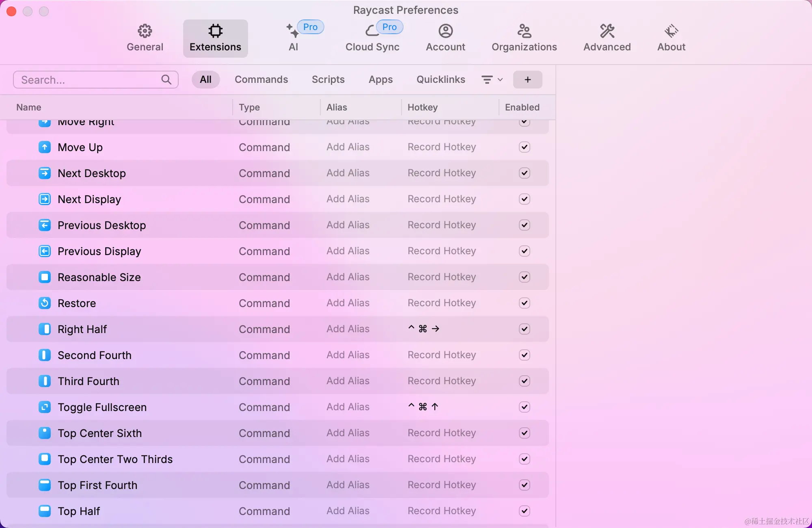Switch to the Commands filter tab
The height and width of the screenshot is (528, 812).
(x=261, y=80)
